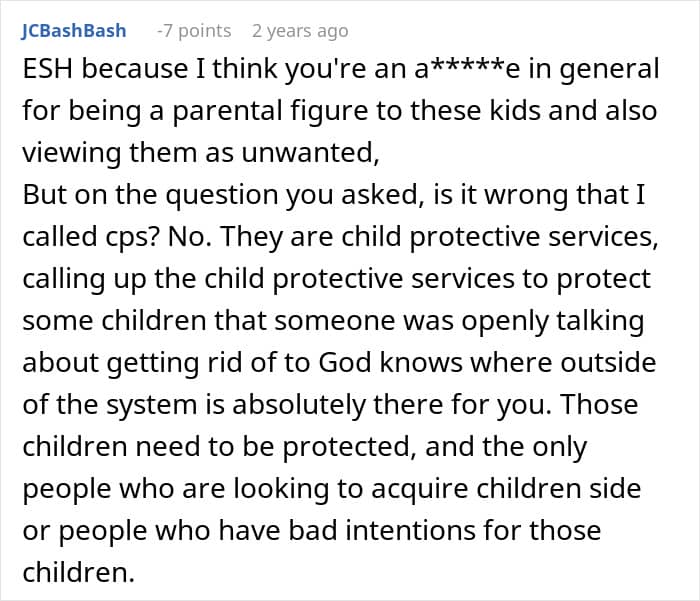Click the word 'unwanted,' in the comment
The width and height of the screenshot is (700, 601).
coord(310,153)
